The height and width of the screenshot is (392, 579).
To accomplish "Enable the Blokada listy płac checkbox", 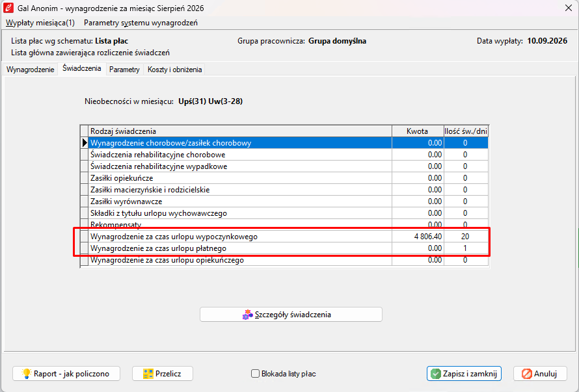I will pos(255,374).
